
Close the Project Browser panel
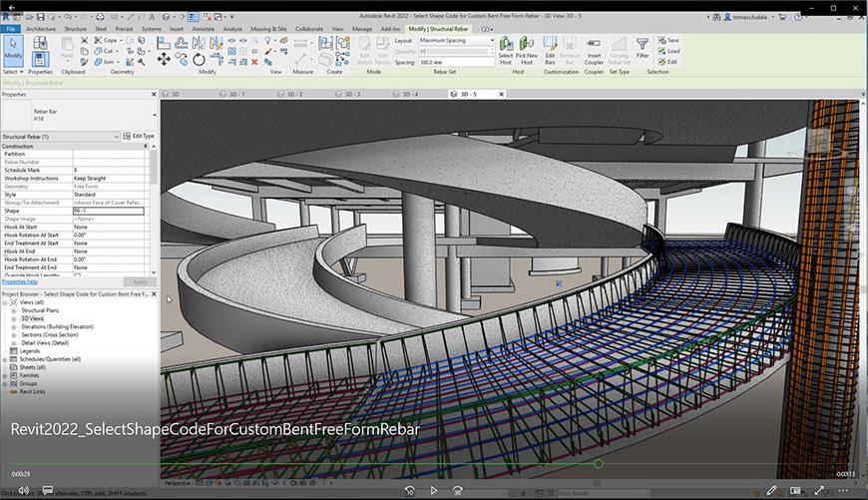(154, 294)
